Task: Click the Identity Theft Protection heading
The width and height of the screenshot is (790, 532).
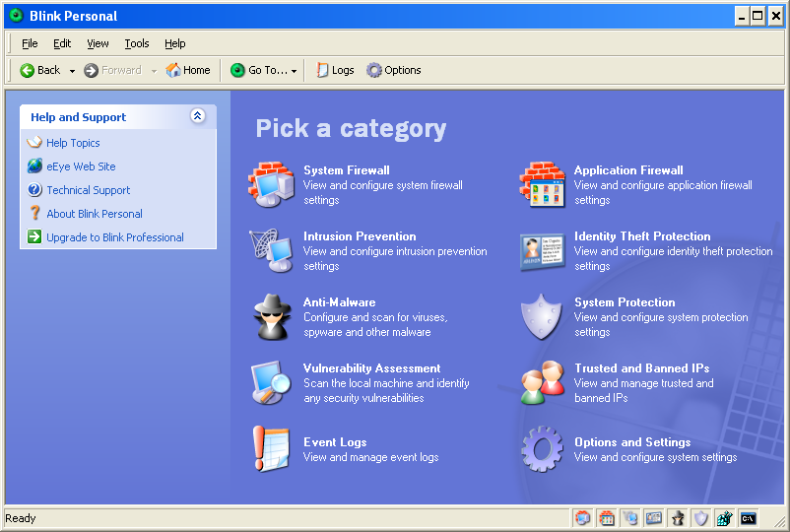Action: 642,235
